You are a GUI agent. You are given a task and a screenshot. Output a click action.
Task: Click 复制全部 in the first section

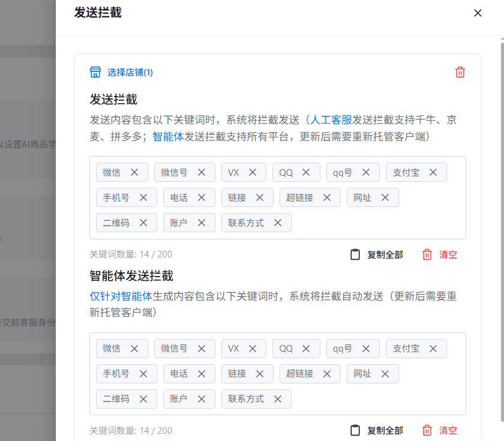[386, 254]
